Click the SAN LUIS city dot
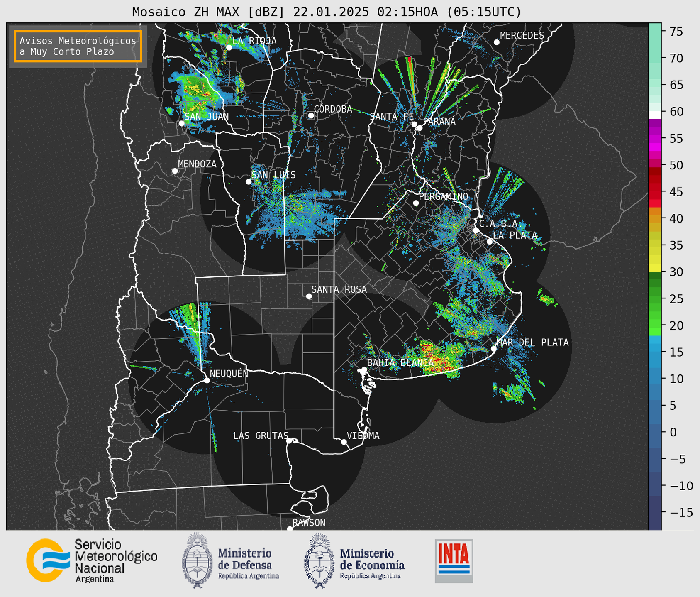 pos(249,181)
